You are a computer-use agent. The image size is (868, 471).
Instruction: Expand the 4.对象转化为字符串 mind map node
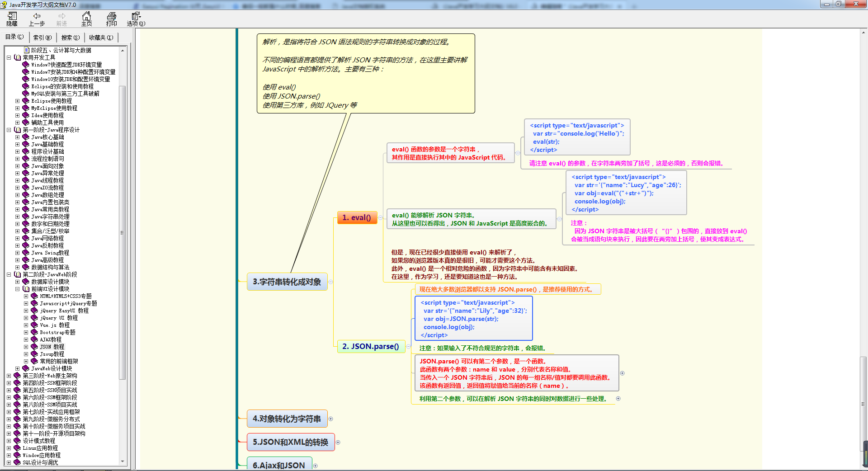tap(330, 419)
